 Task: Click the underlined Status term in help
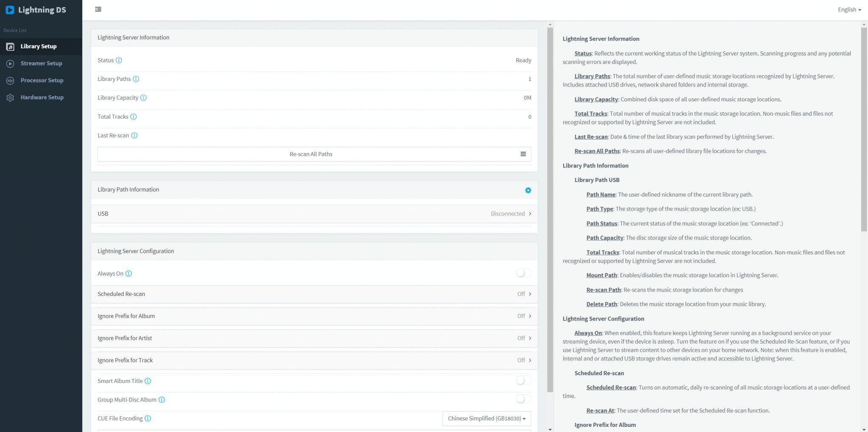[583, 53]
